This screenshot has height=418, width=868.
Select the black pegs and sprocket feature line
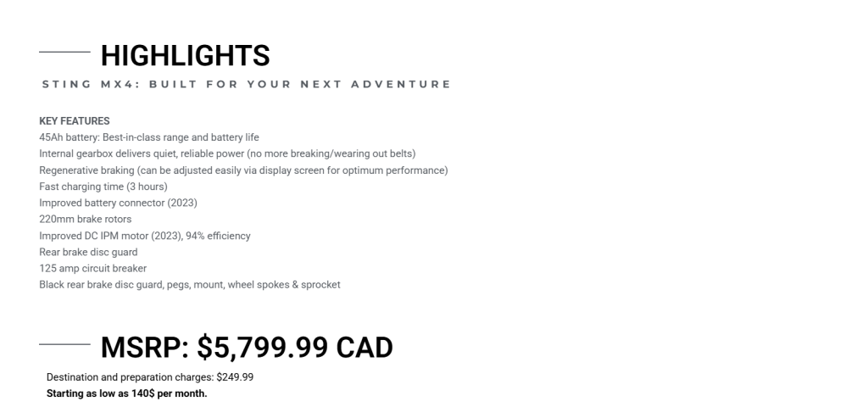(x=190, y=285)
